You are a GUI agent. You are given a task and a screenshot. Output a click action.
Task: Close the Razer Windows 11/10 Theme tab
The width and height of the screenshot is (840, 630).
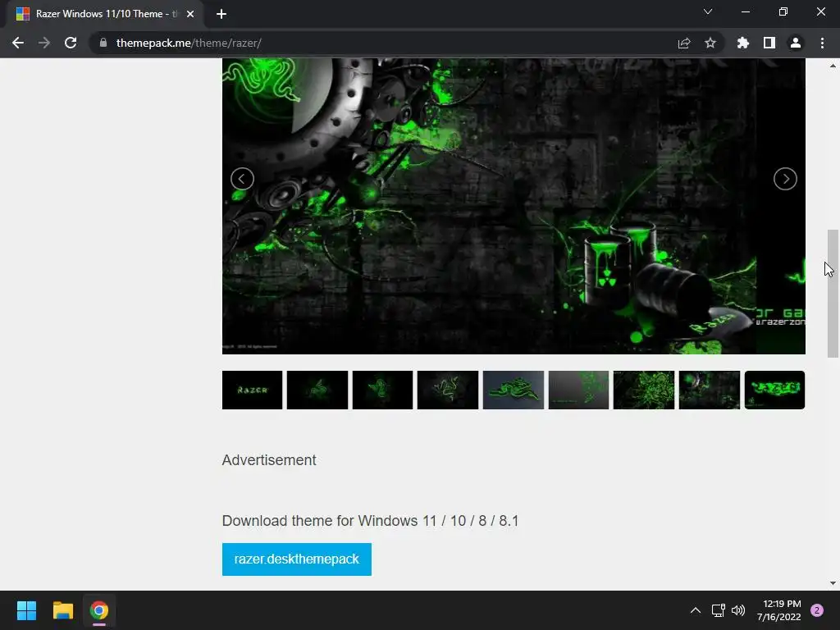[x=190, y=14]
